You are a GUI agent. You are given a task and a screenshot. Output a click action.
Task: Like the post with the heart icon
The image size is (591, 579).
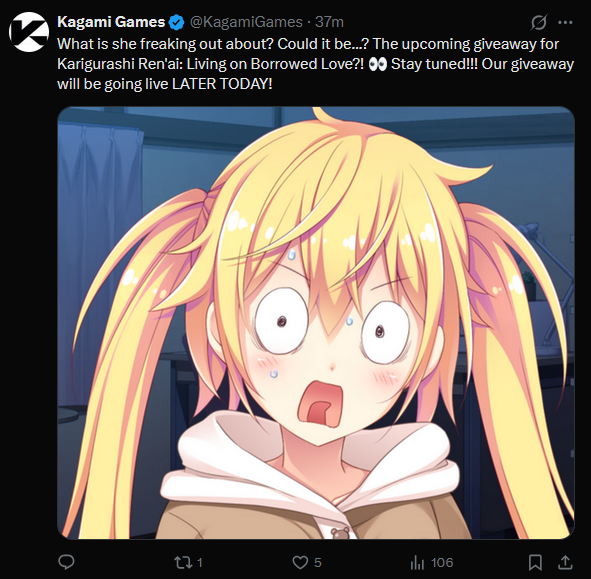pos(300,562)
